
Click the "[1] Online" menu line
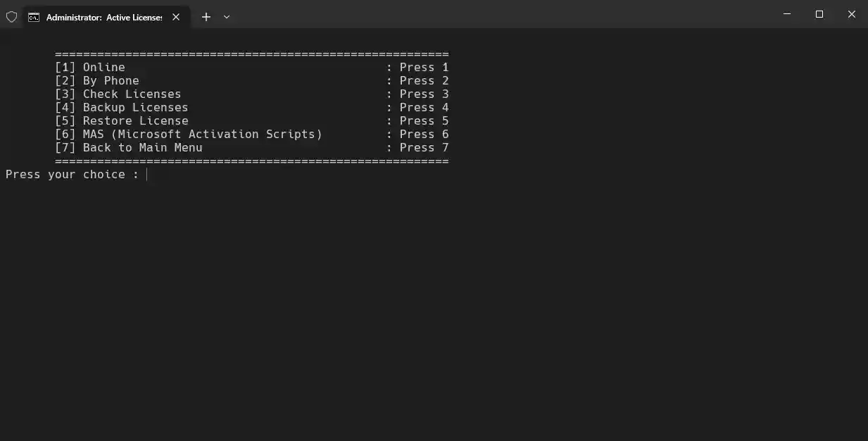click(90, 68)
